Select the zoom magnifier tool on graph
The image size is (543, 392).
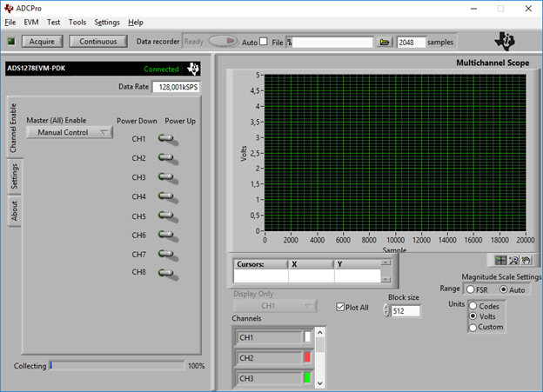coord(513,260)
